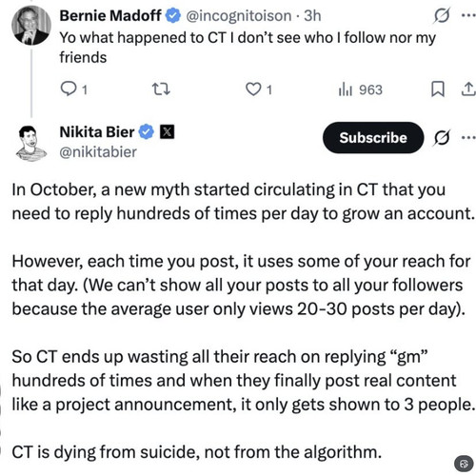The height and width of the screenshot is (476, 476).
Task: Open the @incognitoison handle
Action: point(239,16)
